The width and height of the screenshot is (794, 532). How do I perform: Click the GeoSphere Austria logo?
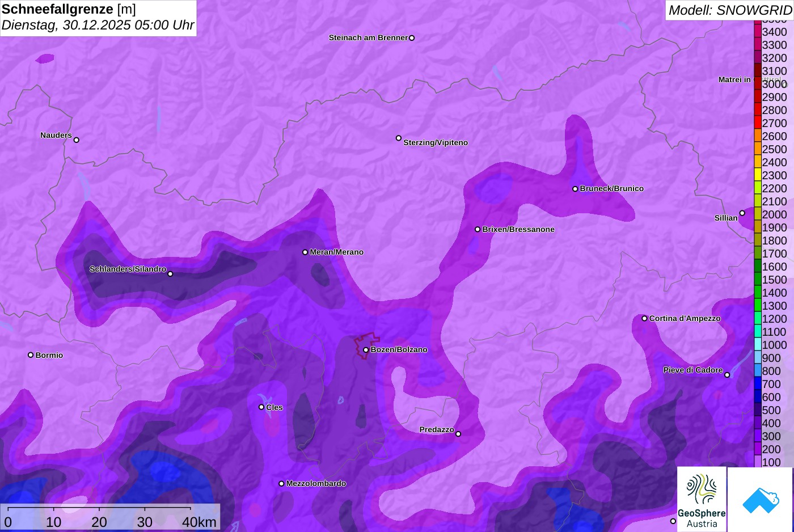[702, 499]
